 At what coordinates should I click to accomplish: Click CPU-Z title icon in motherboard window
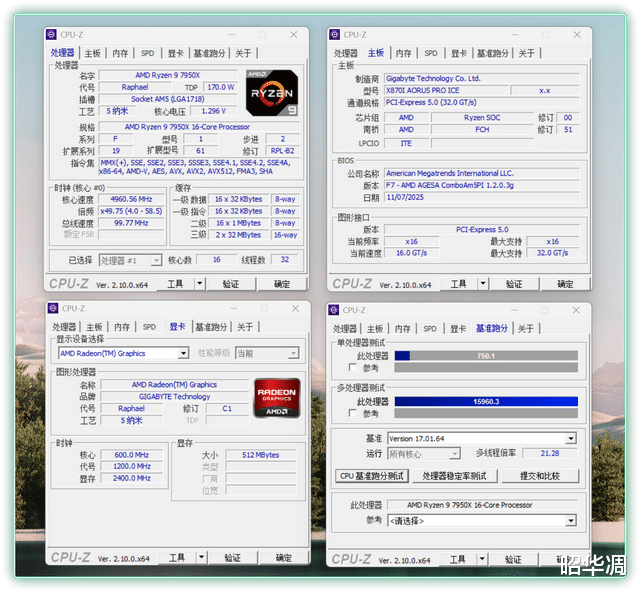coord(335,35)
